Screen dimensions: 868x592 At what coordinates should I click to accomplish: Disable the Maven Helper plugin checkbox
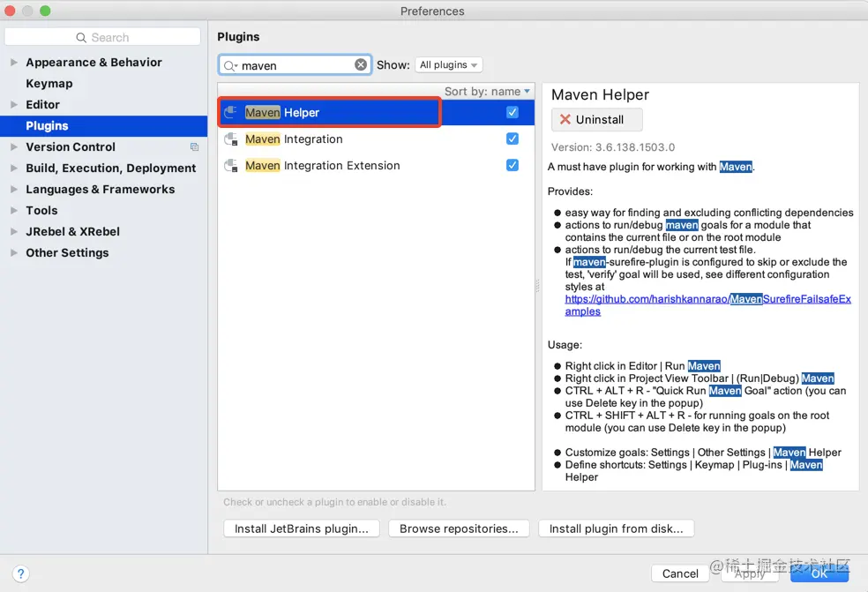pyautogui.click(x=512, y=112)
